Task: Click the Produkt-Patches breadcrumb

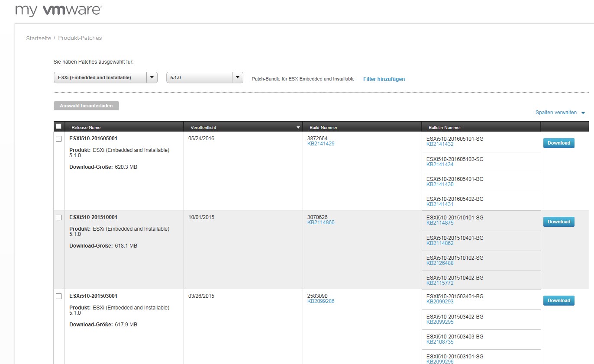Action: pos(80,38)
